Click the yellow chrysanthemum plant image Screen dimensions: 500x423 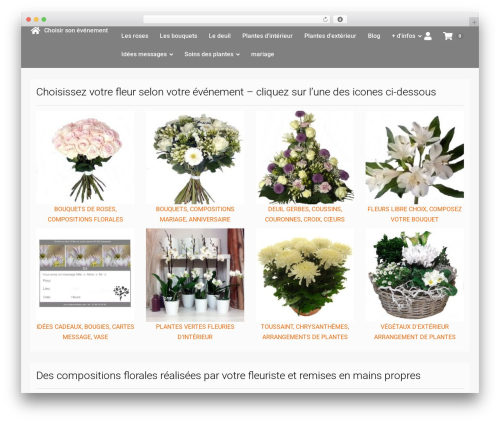coord(305,275)
